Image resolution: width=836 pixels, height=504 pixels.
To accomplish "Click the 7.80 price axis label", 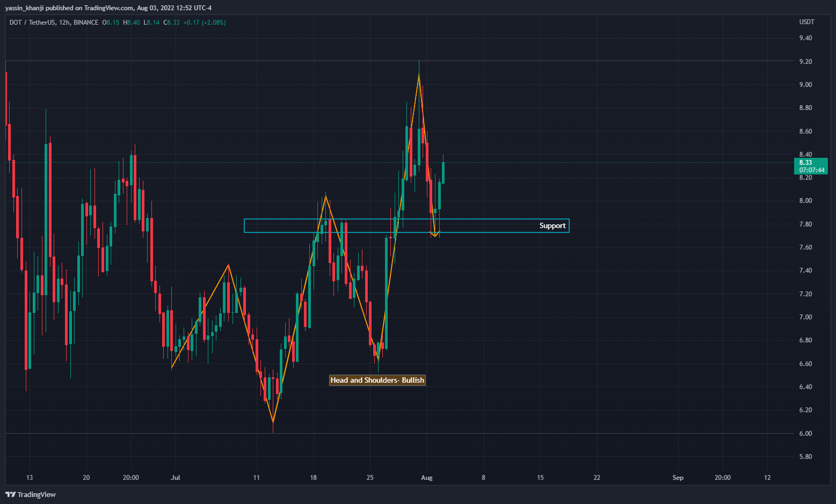I will [805, 224].
